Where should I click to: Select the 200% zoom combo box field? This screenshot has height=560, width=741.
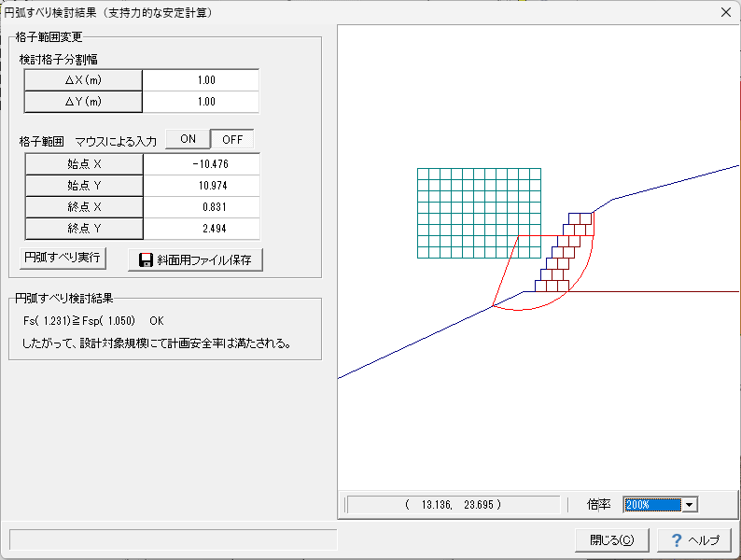[x=652, y=504]
